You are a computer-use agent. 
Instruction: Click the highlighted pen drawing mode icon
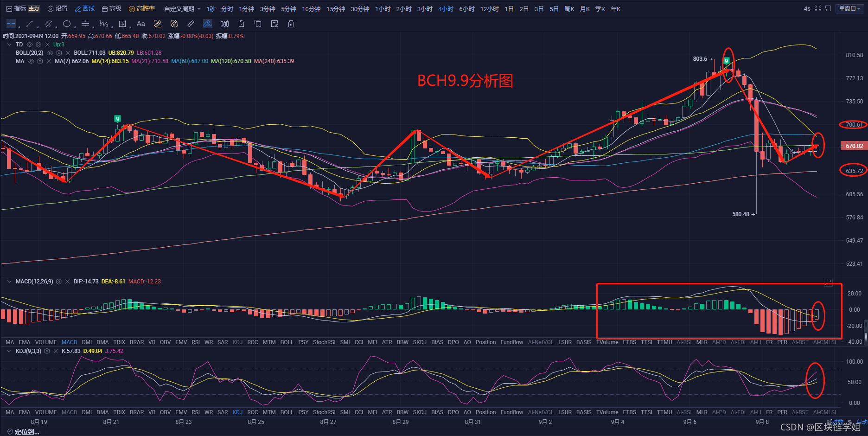coord(208,24)
